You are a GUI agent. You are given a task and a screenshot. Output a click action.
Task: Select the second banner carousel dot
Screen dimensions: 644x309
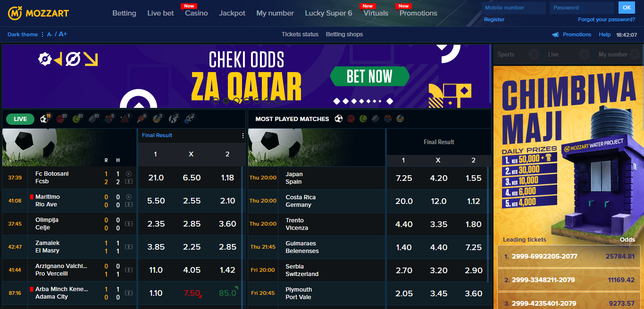click(226, 100)
